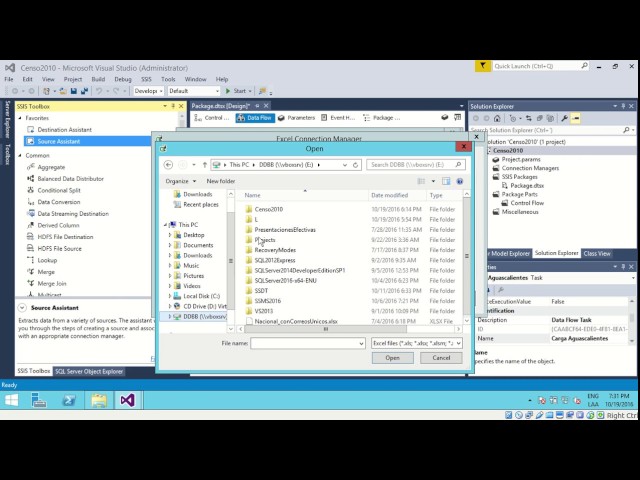Click the File name input field
Image resolution: width=640 pixels, height=480 pixels.
click(x=308, y=344)
